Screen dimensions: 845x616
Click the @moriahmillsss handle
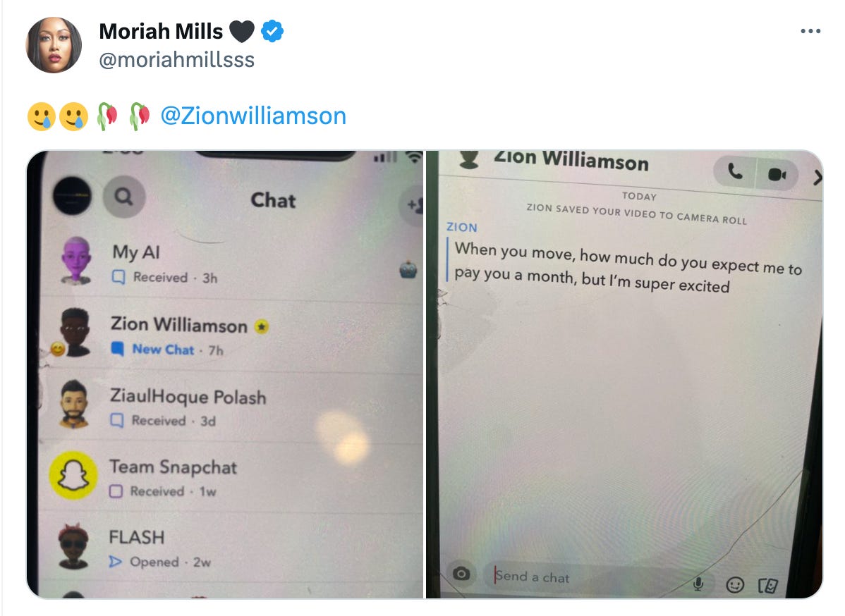[177, 60]
